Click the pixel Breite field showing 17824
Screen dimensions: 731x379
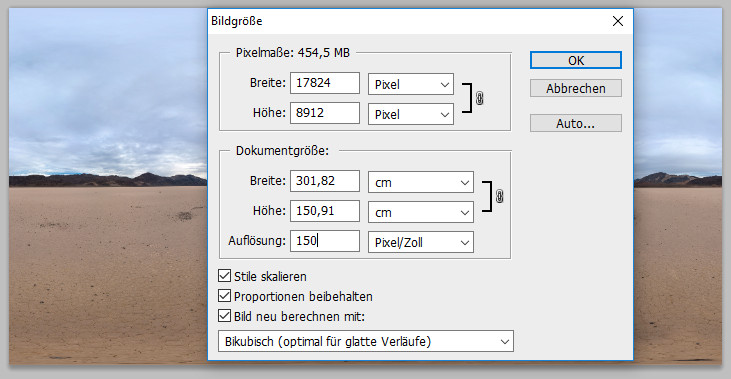[x=325, y=83]
